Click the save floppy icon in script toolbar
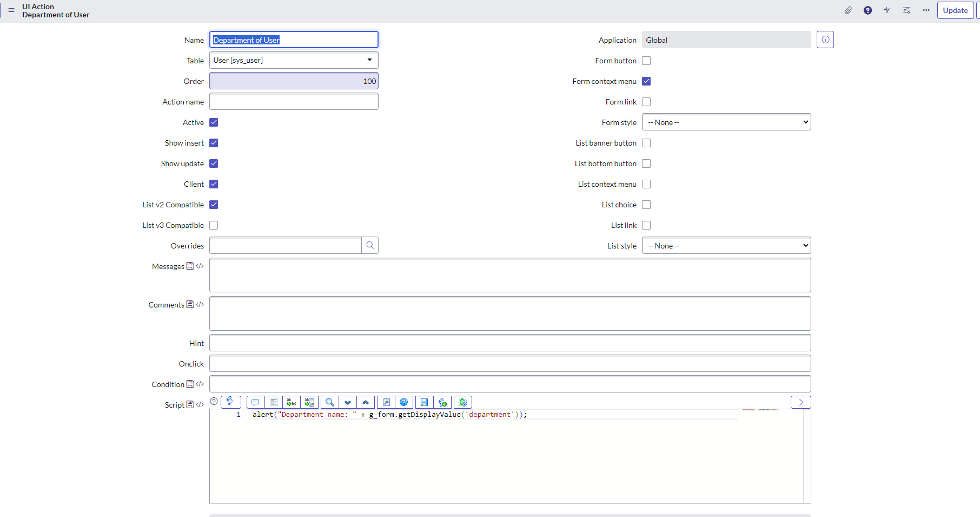 click(x=424, y=402)
